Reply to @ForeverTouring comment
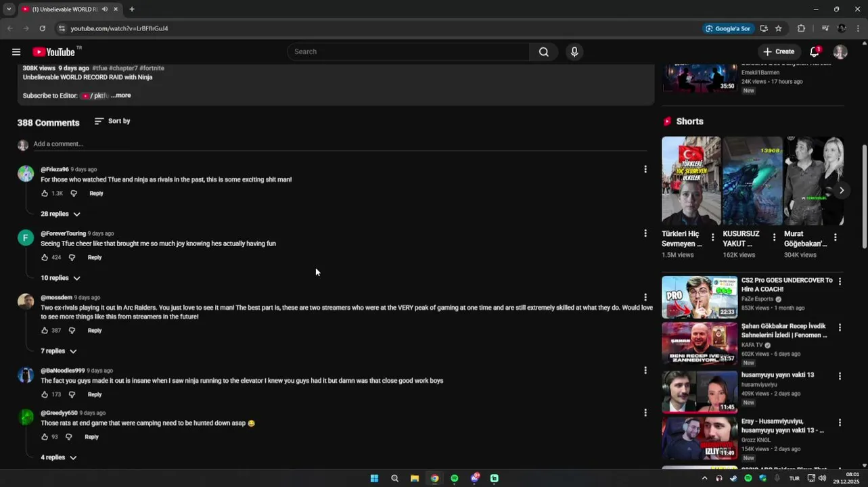Viewport: 868px width, 487px height. (95, 258)
